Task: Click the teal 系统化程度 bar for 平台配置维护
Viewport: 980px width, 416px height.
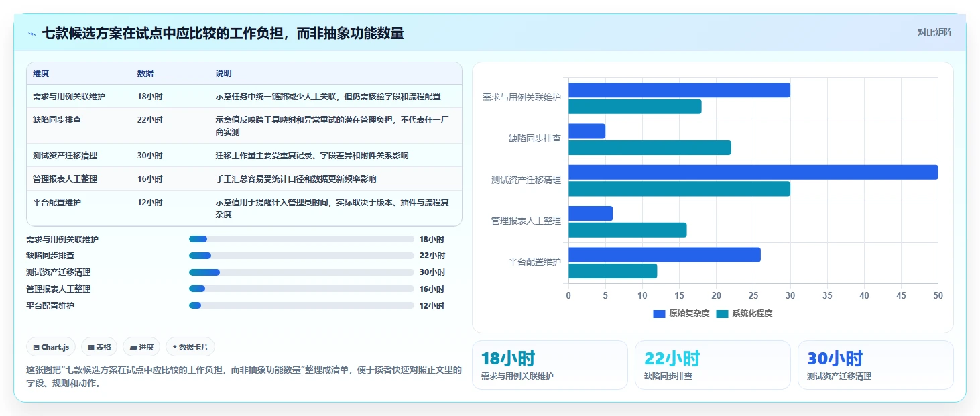Action: coord(613,271)
